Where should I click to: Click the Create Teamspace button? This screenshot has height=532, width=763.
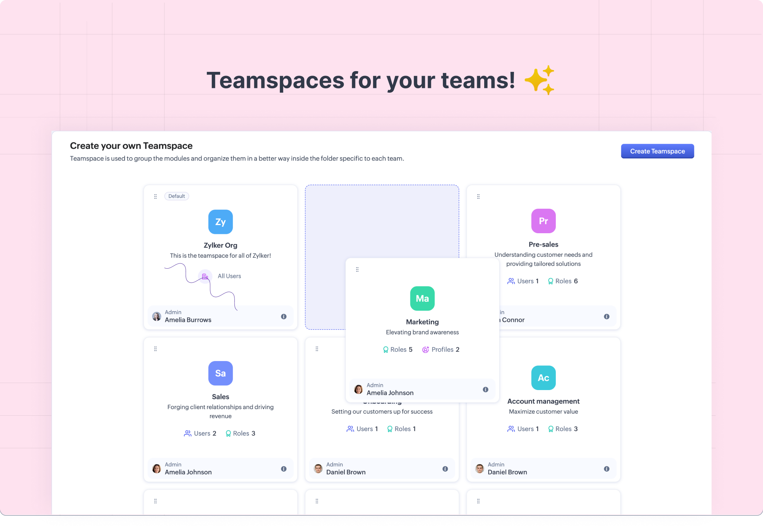tap(657, 151)
